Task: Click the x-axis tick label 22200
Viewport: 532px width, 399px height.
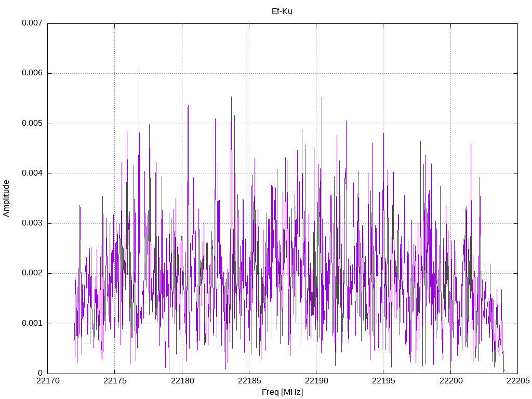Action: [450, 381]
